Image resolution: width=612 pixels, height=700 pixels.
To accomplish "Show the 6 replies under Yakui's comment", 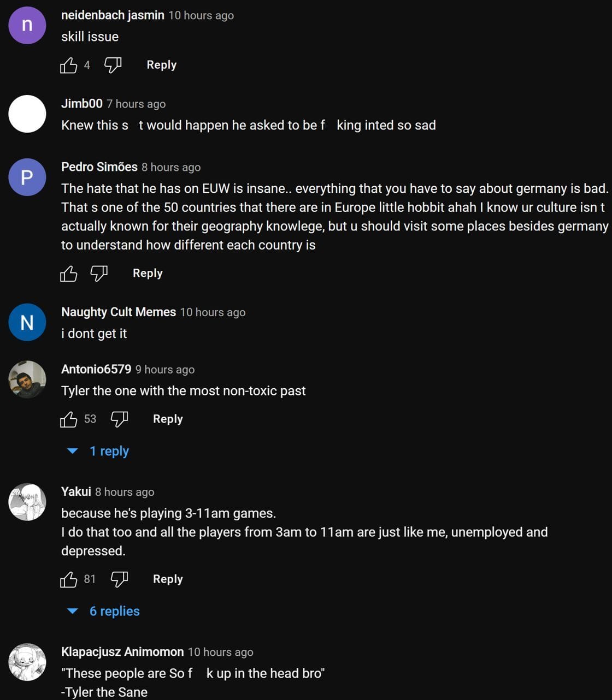I will (114, 611).
